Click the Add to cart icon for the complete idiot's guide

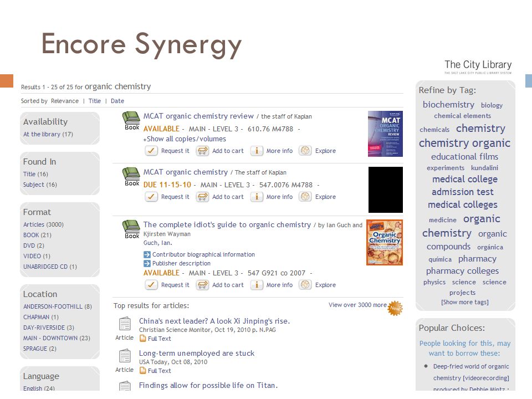tap(202, 285)
